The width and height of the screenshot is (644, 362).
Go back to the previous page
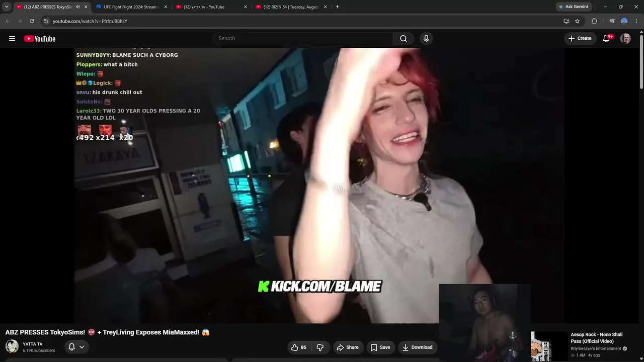[8, 21]
